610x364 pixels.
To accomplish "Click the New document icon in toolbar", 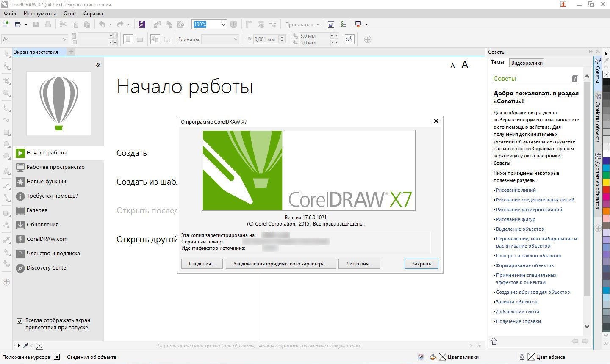I will (6, 24).
